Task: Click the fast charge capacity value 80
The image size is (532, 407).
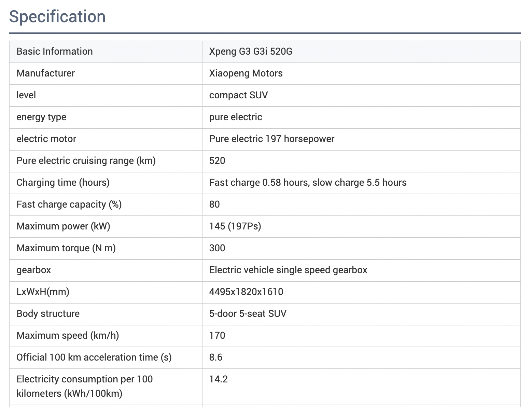Action: [x=214, y=205]
